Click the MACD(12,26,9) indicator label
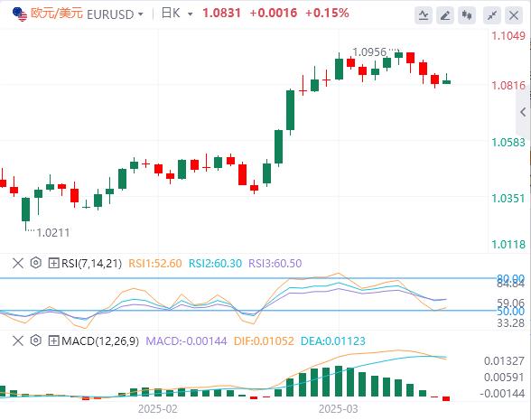 tap(100, 341)
